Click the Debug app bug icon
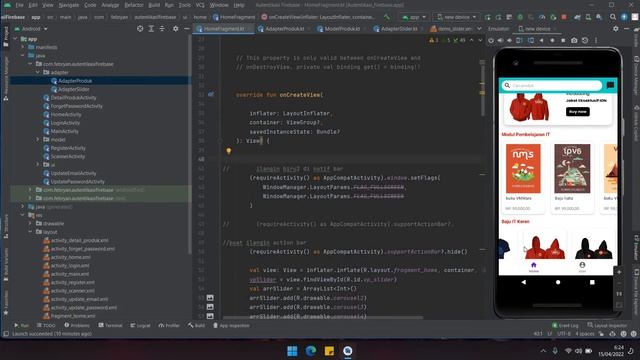This screenshot has width=640, height=360. pyautogui.click(x=520, y=17)
